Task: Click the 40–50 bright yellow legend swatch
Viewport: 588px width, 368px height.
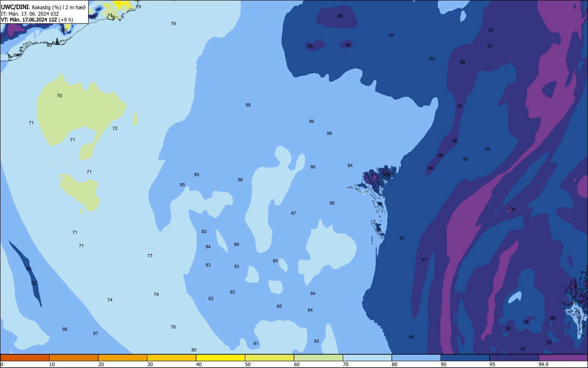Action: pos(220,357)
